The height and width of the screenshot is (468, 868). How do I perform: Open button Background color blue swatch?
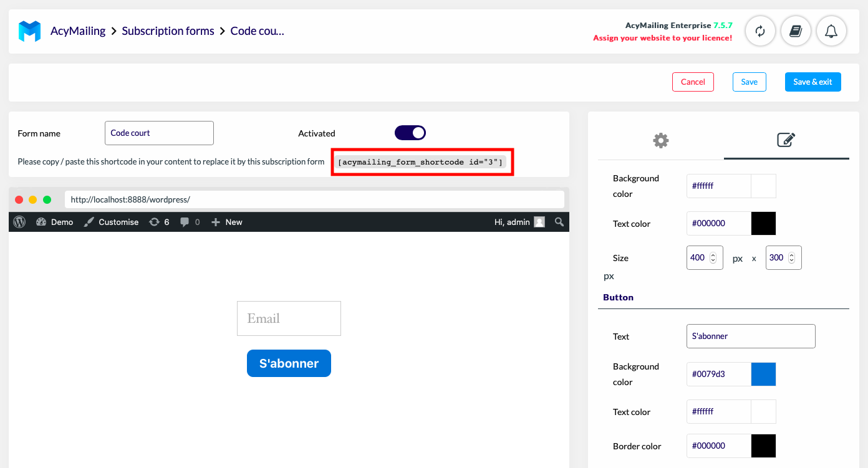[x=763, y=374]
